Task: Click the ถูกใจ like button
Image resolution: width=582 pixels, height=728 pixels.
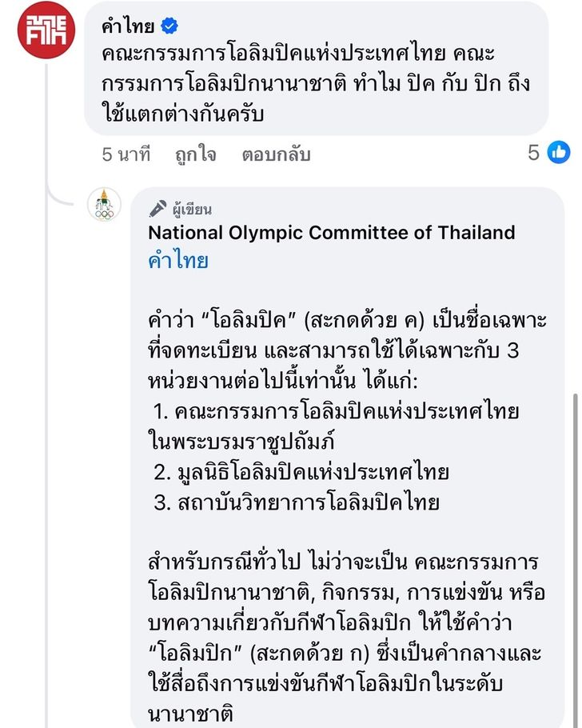Action: [x=196, y=154]
